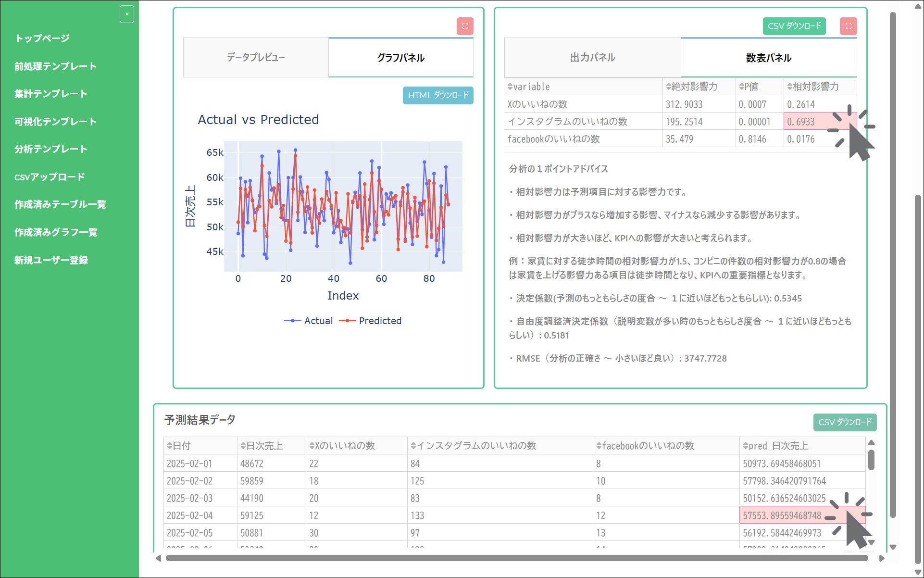Screen dimensions: 924x578
Task: Download the coefficient table CSV at top right
Action: click(794, 26)
